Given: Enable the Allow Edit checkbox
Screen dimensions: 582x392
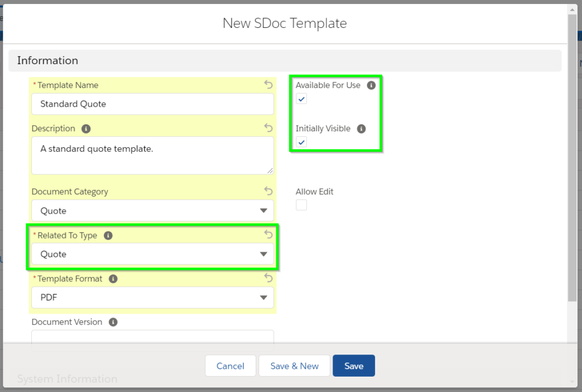Looking at the screenshot, I should [301, 205].
